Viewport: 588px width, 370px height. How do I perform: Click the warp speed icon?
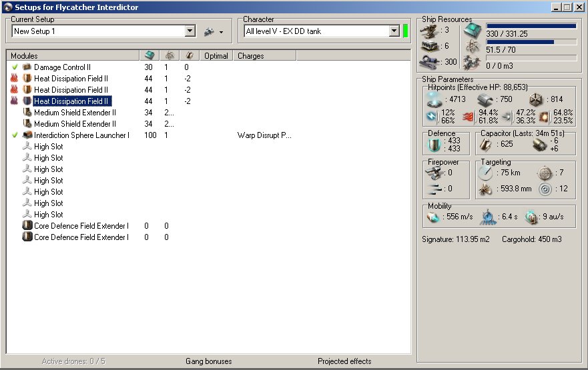[532, 217]
